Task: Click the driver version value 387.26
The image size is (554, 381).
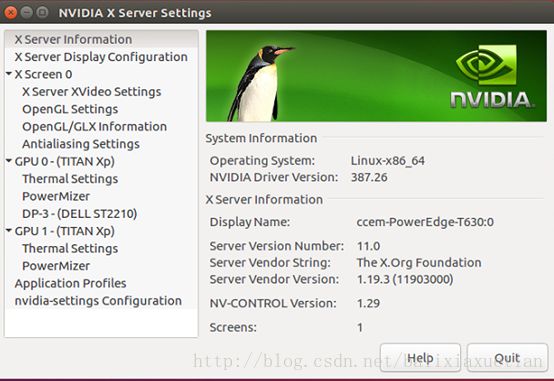Action: click(369, 177)
